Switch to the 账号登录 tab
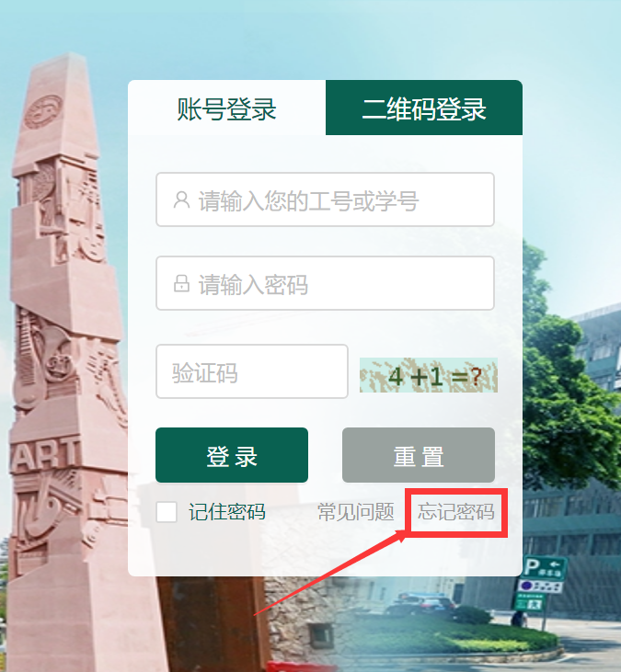The height and width of the screenshot is (672, 621). pos(226,108)
